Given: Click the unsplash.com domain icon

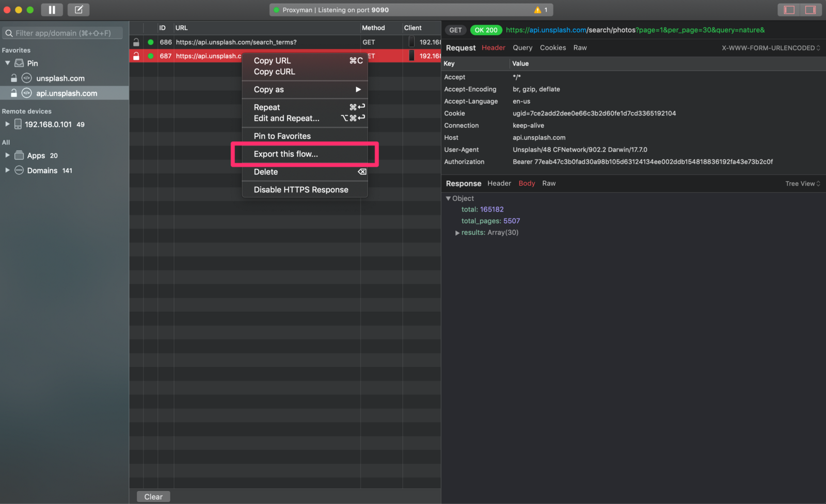Looking at the screenshot, I should [x=26, y=78].
